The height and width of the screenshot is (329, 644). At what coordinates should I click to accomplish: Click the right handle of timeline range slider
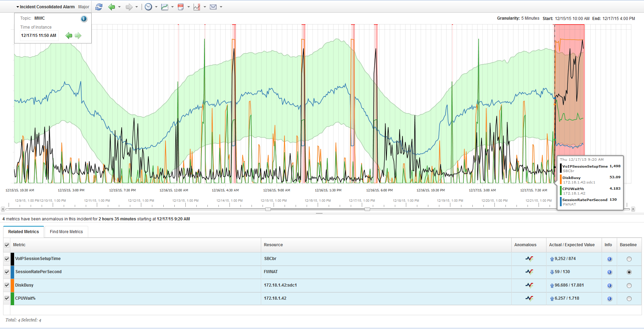[x=367, y=209]
